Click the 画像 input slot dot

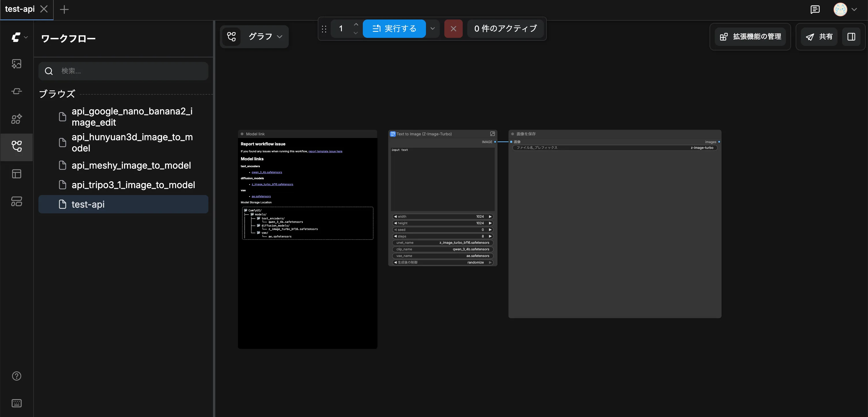(511, 142)
